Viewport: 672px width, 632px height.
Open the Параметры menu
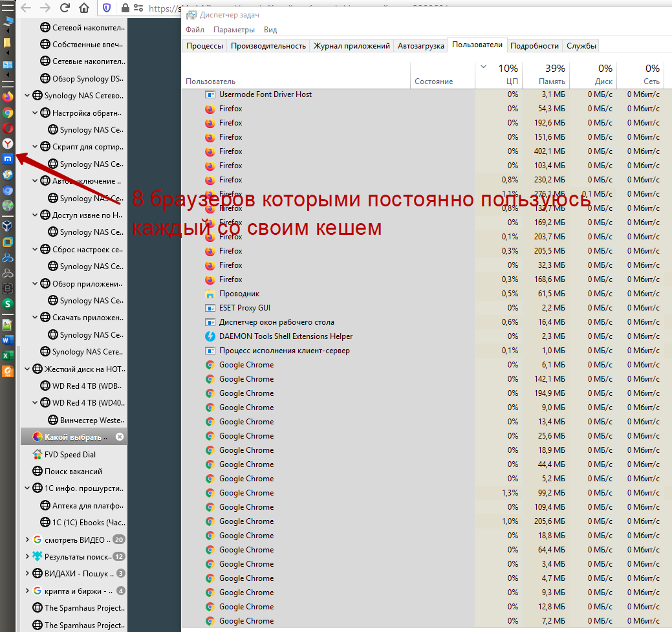[233, 30]
